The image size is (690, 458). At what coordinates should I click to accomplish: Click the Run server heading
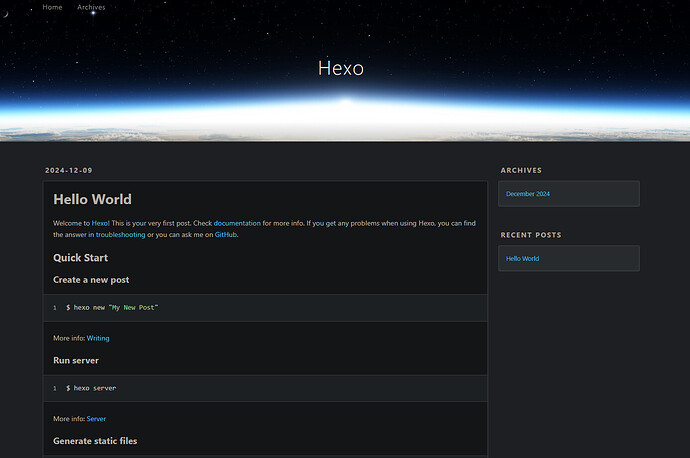click(76, 360)
